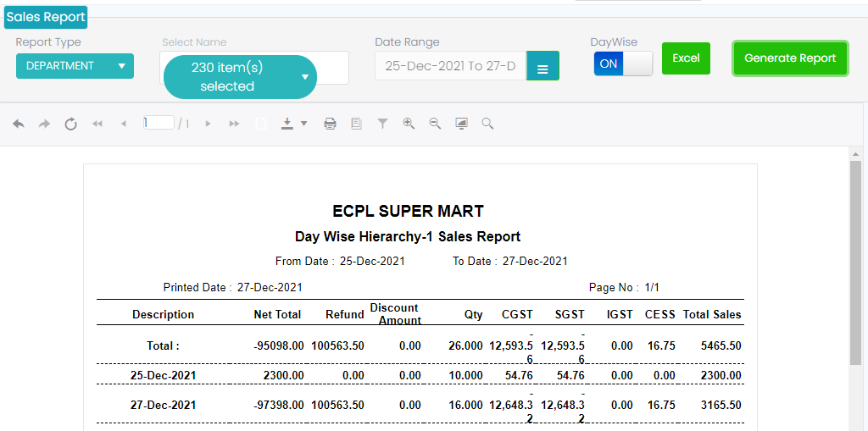Print the sales report
The image size is (868, 431).
(x=331, y=124)
